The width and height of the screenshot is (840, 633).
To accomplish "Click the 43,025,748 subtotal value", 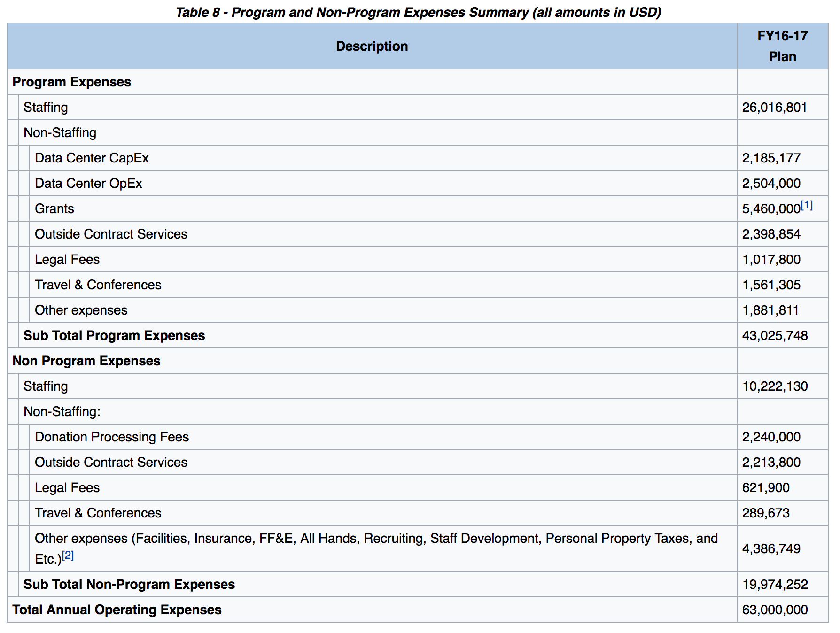I will click(x=775, y=335).
